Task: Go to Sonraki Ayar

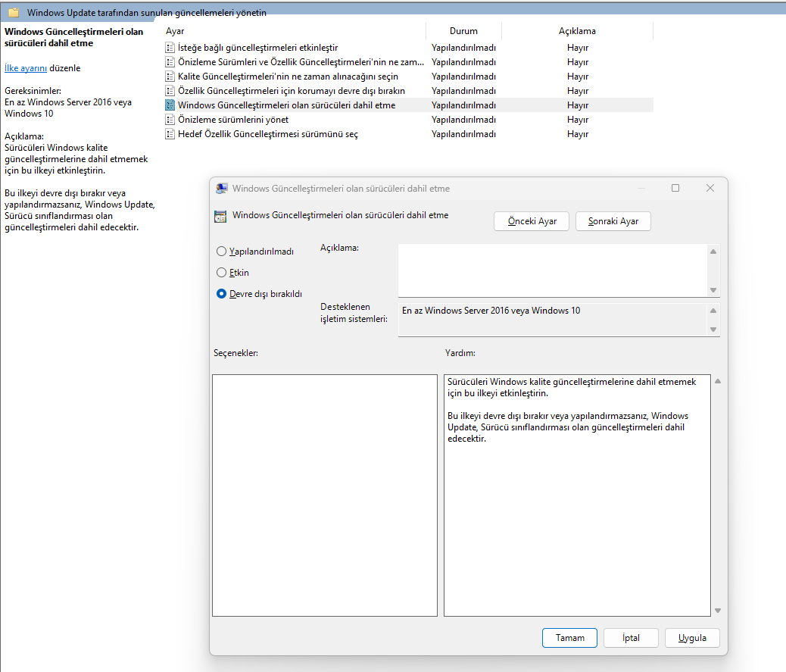Action: [x=613, y=221]
